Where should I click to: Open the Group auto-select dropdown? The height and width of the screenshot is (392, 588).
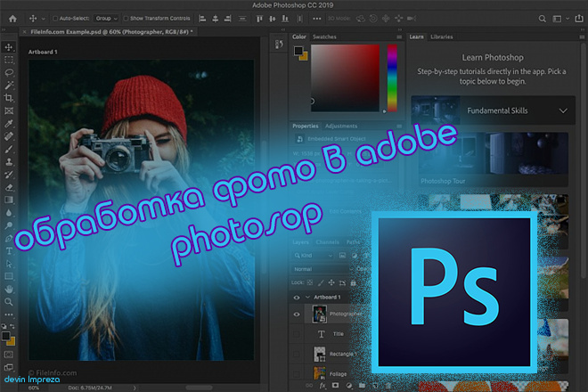(x=106, y=19)
